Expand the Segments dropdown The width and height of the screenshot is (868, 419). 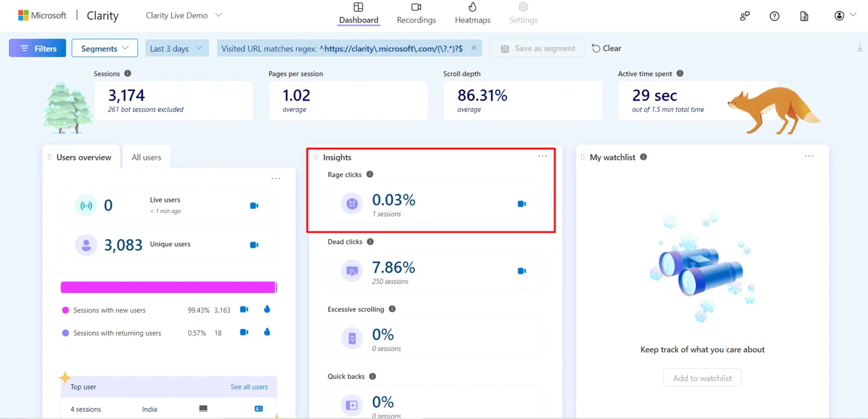(105, 48)
